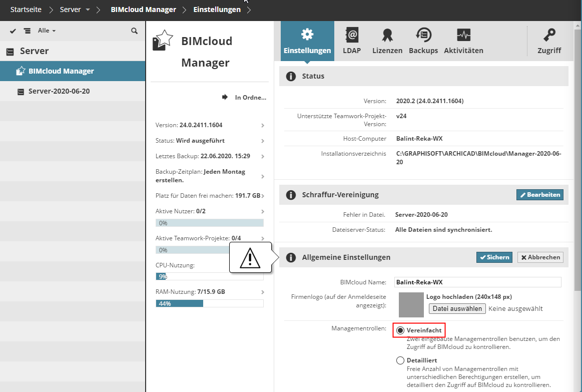The width and height of the screenshot is (582, 392).
Task: Click info icon beside Allgemeine Einstellungen
Action: (291, 258)
